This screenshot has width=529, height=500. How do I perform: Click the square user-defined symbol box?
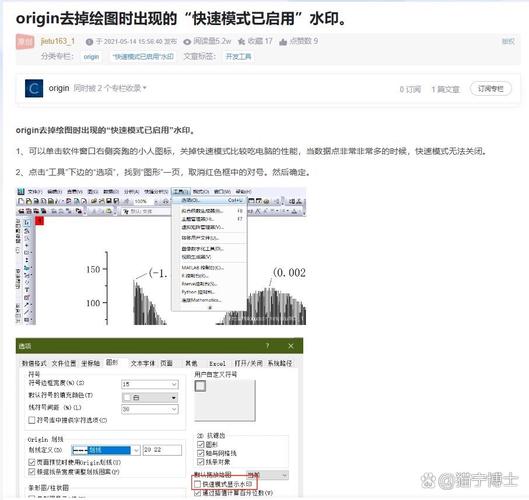coord(200,386)
